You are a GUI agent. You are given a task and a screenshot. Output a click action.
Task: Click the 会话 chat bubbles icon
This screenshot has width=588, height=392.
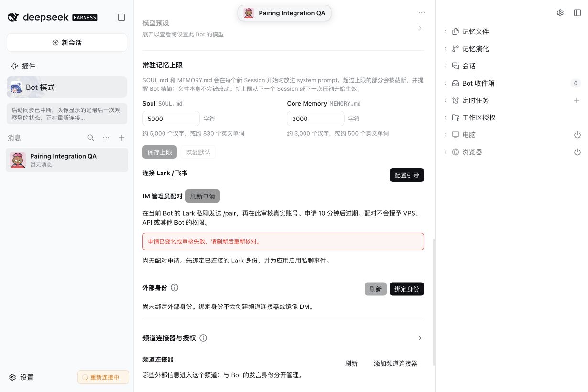[x=456, y=66]
